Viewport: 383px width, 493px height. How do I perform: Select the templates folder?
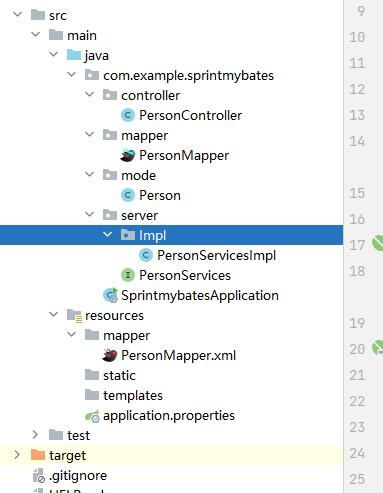(124, 395)
